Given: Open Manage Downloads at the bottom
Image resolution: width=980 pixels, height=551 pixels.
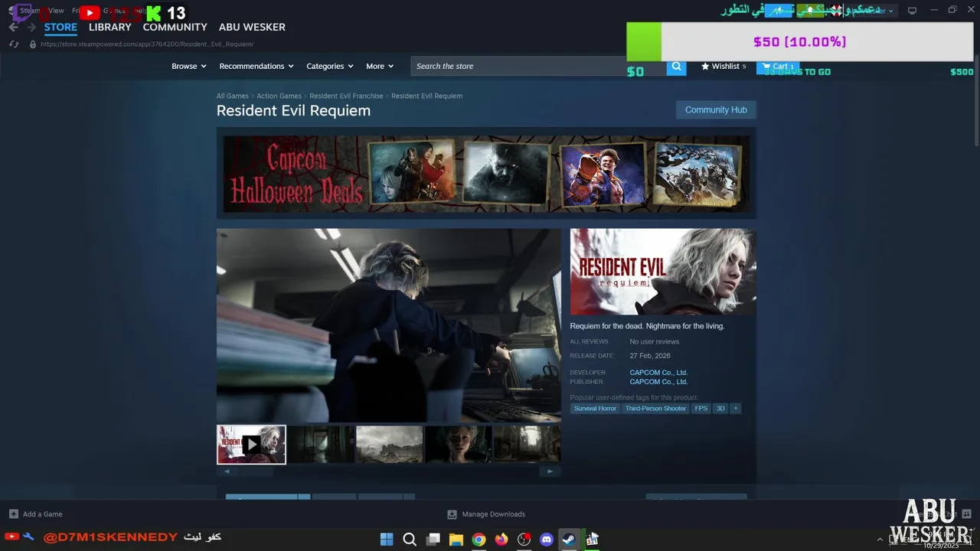Looking at the screenshot, I should [x=486, y=514].
